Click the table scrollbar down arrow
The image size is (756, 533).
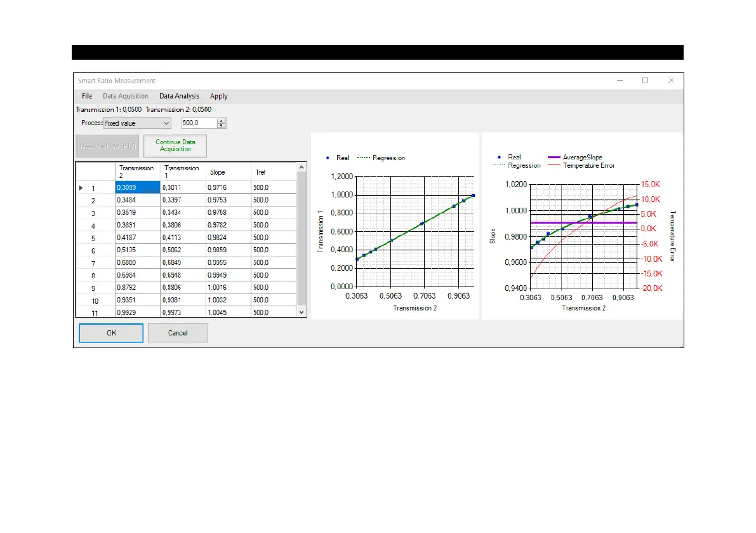pos(302,312)
